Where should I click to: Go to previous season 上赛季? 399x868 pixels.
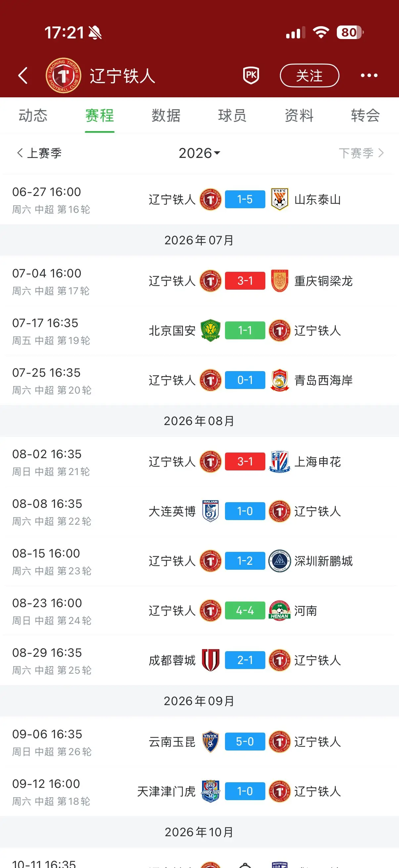[39, 153]
